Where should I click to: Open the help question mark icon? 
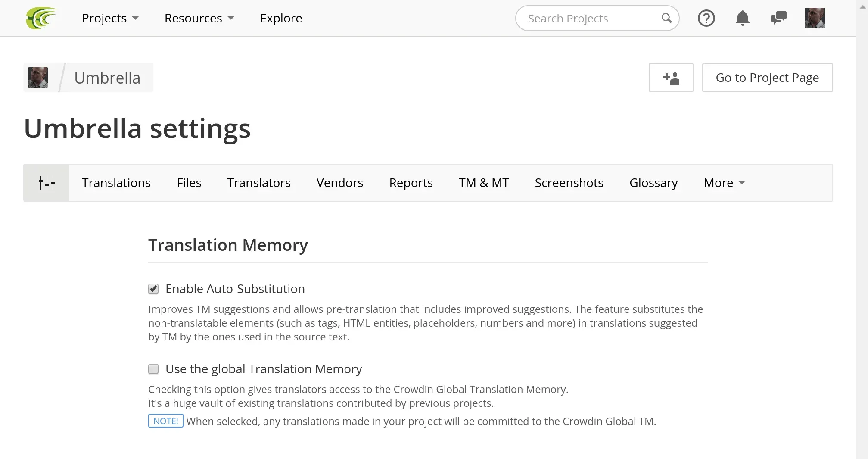click(706, 18)
